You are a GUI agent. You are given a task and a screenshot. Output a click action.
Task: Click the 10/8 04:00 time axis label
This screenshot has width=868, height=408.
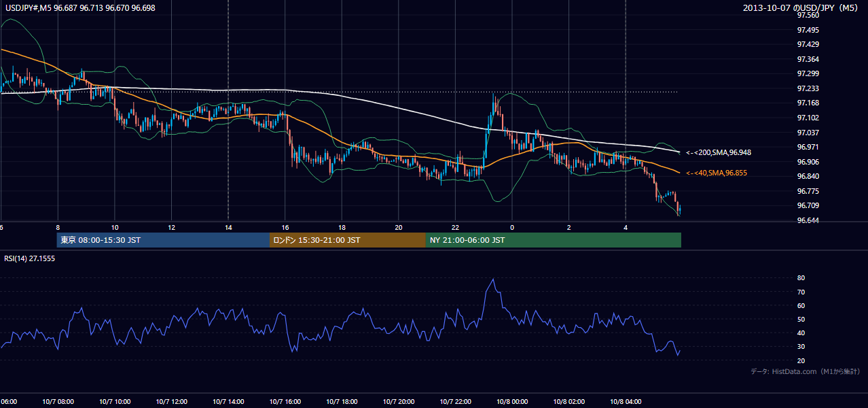coord(625,401)
